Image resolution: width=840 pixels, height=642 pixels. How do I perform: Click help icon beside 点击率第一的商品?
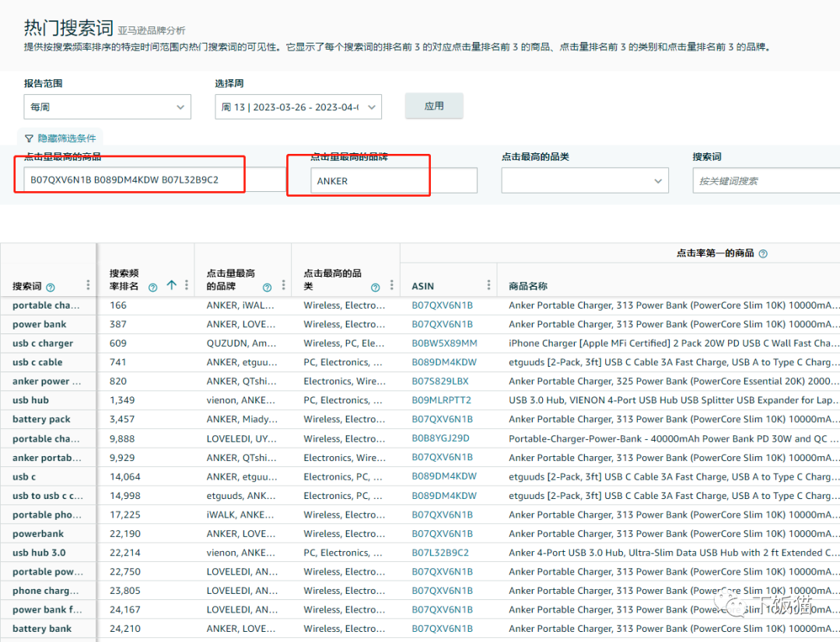pos(764,254)
